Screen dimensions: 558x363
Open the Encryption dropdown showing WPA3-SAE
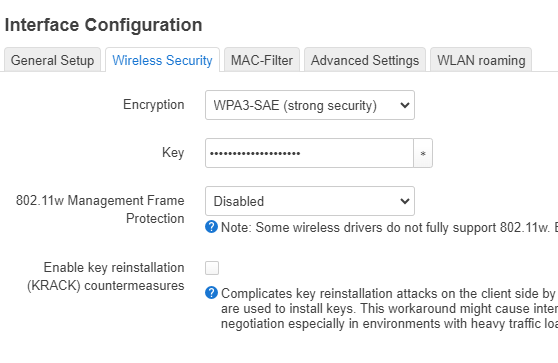click(x=310, y=105)
